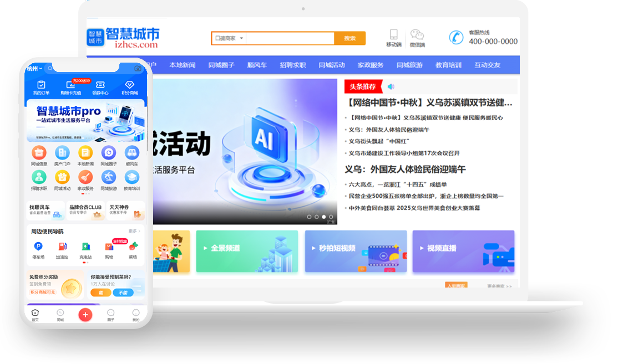Expand the 口碑商家 search category dropdown

[x=229, y=38]
